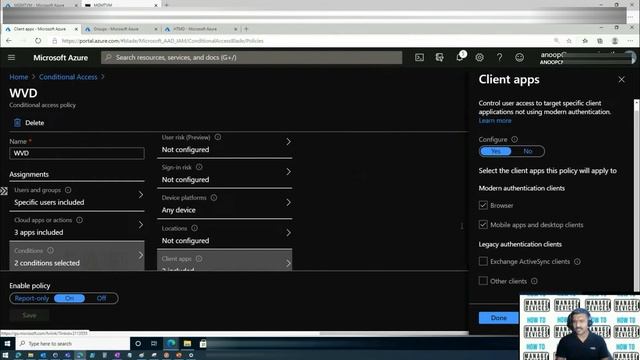
Task: Show info for Client apps condition
Action: point(199,258)
